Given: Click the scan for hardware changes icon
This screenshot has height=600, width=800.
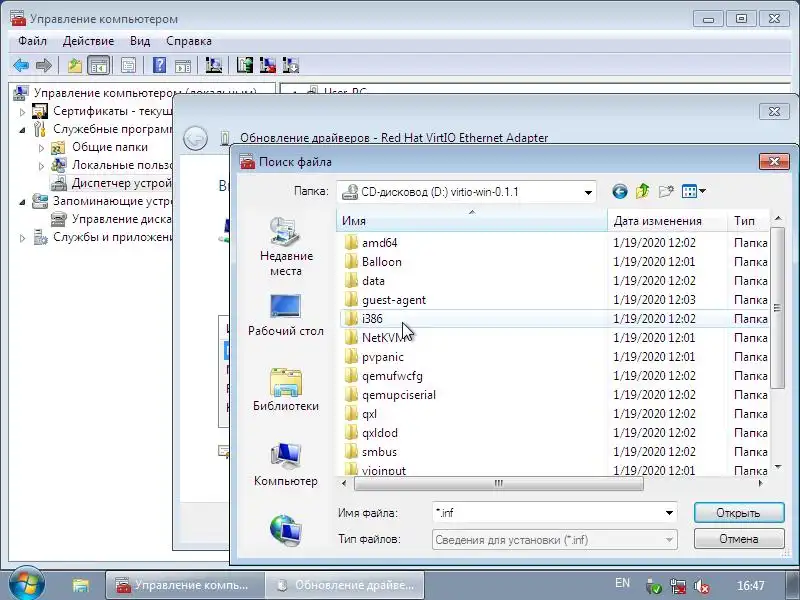Looking at the screenshot, I should click(x=213, y=65).
